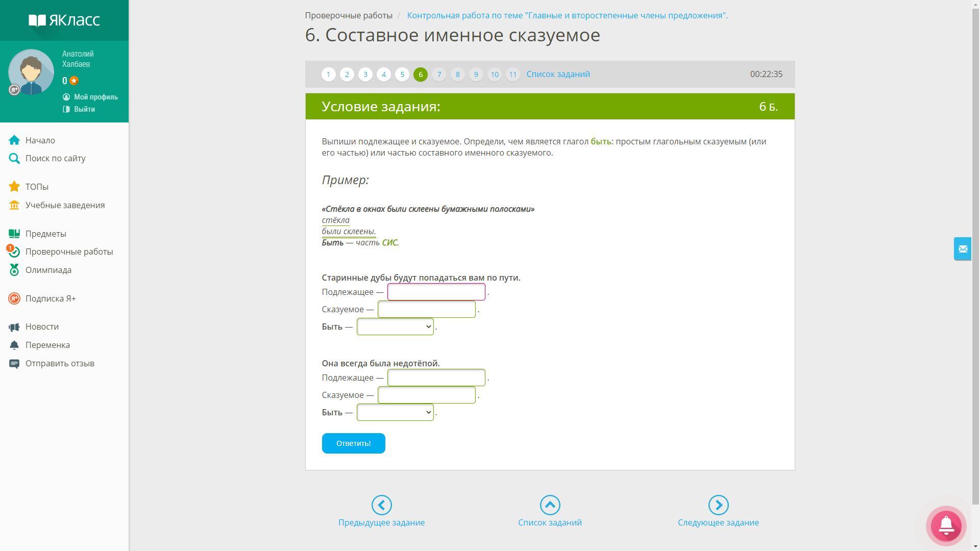The height and width of the screenshot is (551, 980).
Task: Click the Подписка Я+ icon
Action: coord(14,298)
